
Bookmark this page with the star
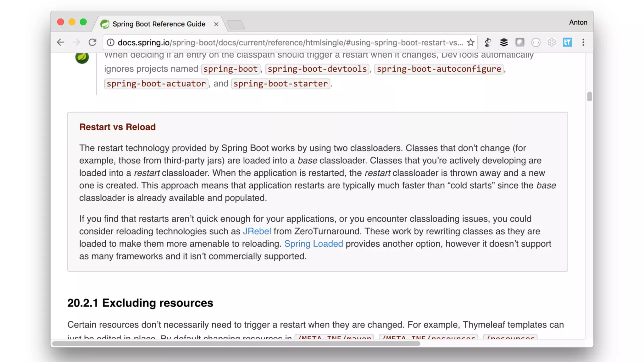[x=470, y=42]
